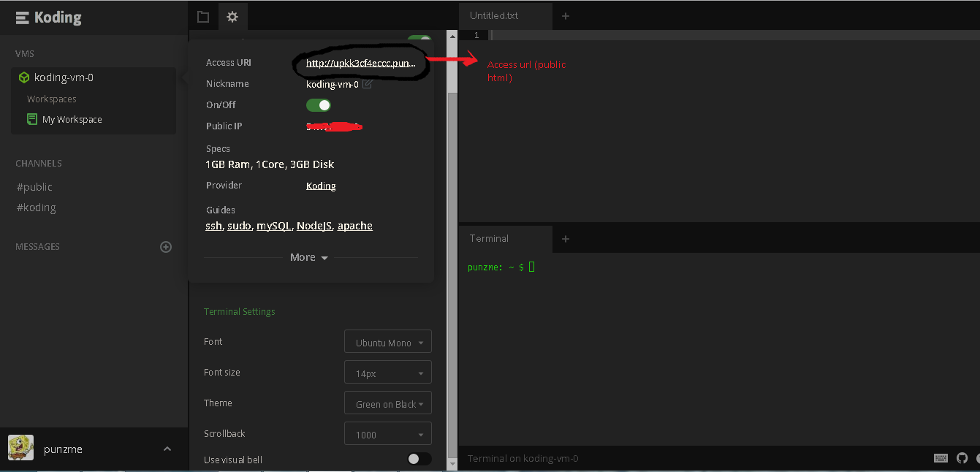The width and height of the screenshot is (980, 472).
Task: Select the My Workspace icon
Action: (x=31, y=118)
